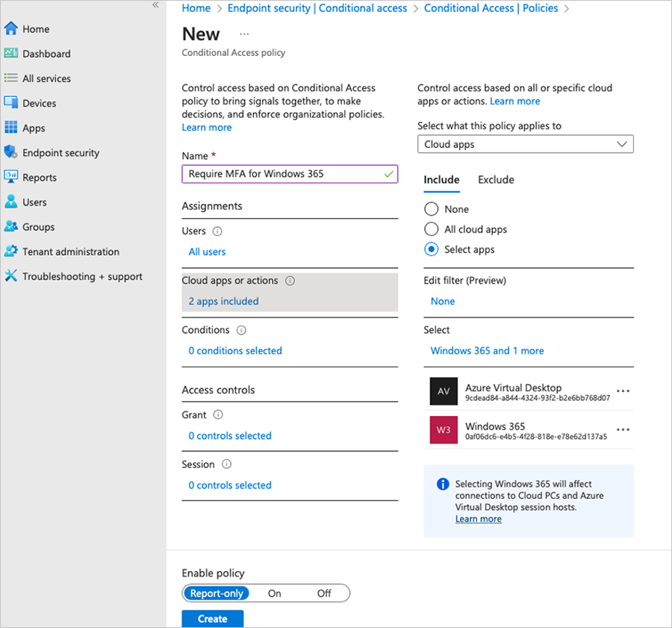Viewport: 672px width, 628px height.
Task: Click the Home breadcrumb link
Action: (196, 8)
